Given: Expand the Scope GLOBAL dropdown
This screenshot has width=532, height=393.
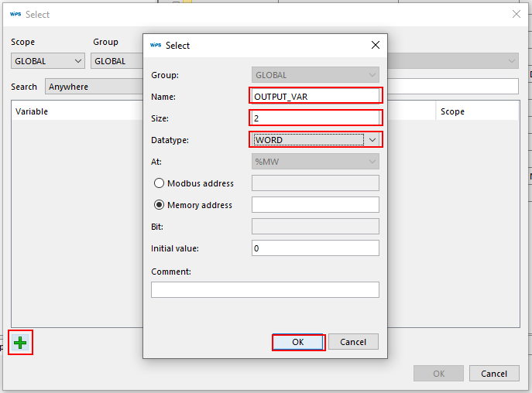Looking at the screenshot, I should pos(48,61).
